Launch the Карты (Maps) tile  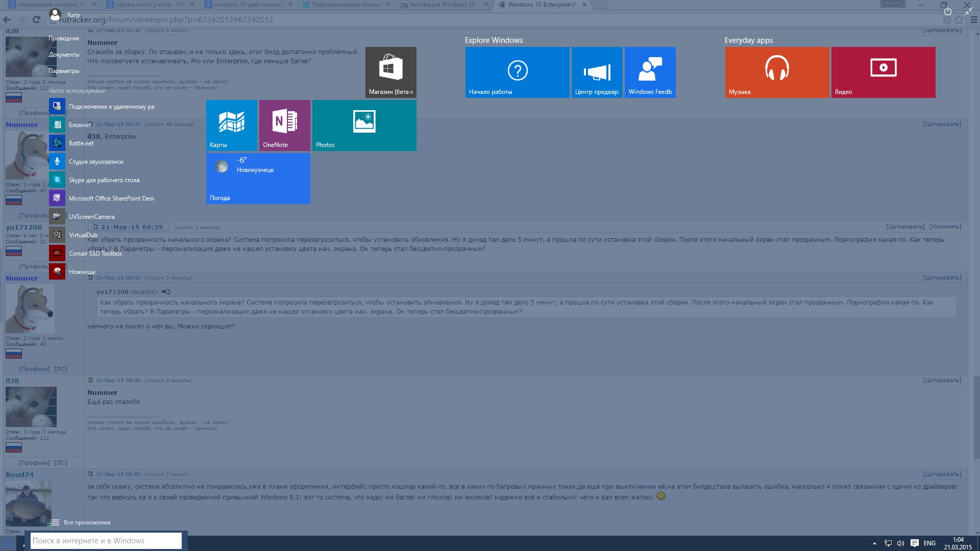point(231,125)
